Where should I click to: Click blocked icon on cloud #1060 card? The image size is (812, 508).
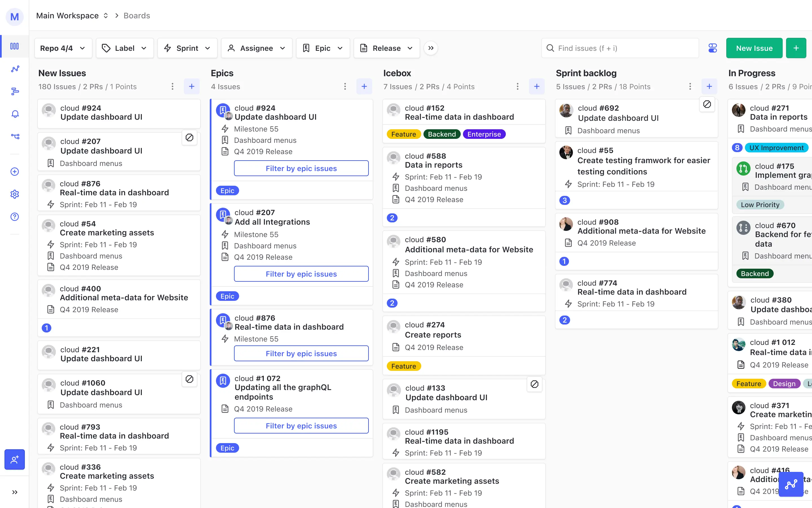pos(189,379)
